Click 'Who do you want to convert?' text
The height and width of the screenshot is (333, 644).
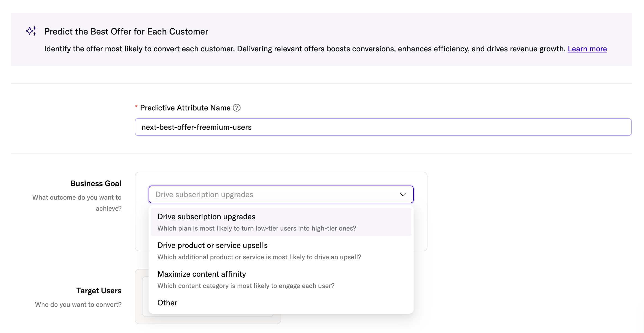coord(78,305)
